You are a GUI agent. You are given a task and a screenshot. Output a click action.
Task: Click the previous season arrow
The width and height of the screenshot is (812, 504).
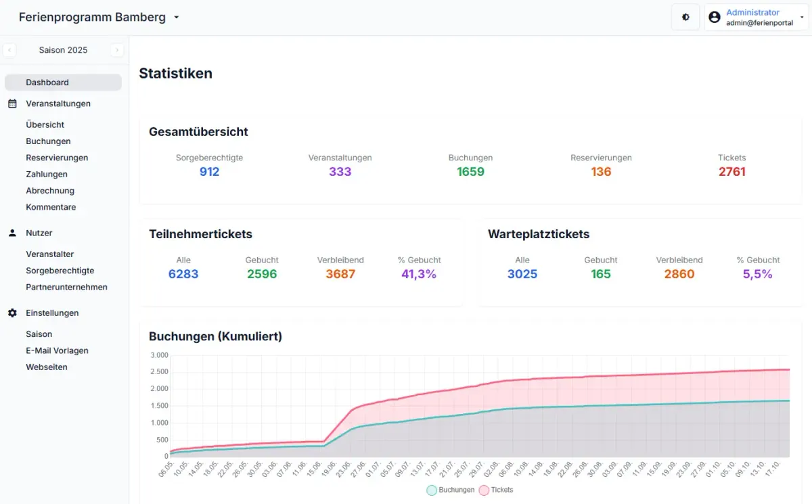[x=9, y=50]
